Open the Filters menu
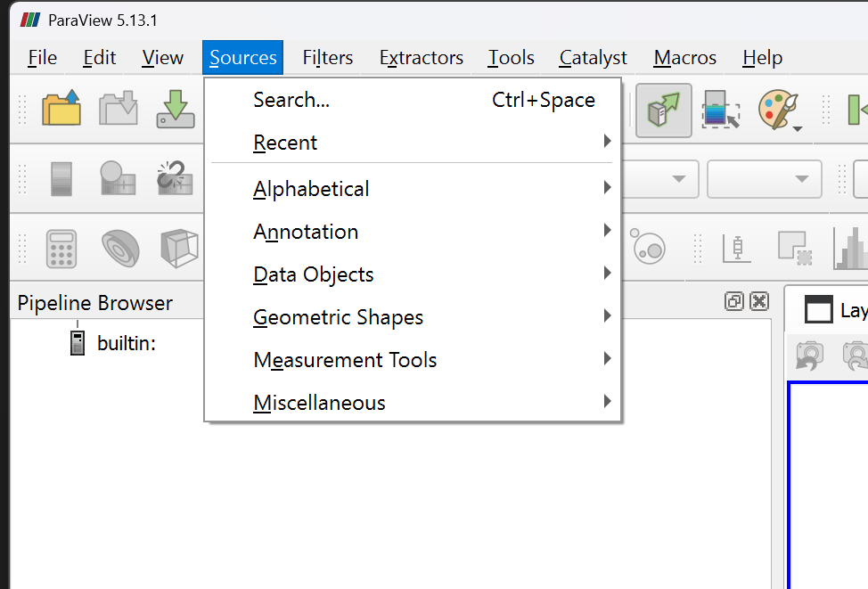The height and width of the screenshot is (589, 868). pos(327,58)
